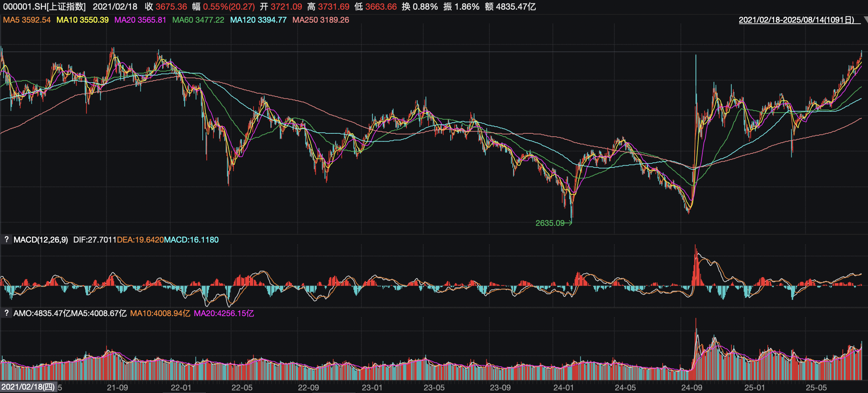Click the MACD indicator help question mark
Viewport: 868px width, 393px height.
[x=6, y=240]
